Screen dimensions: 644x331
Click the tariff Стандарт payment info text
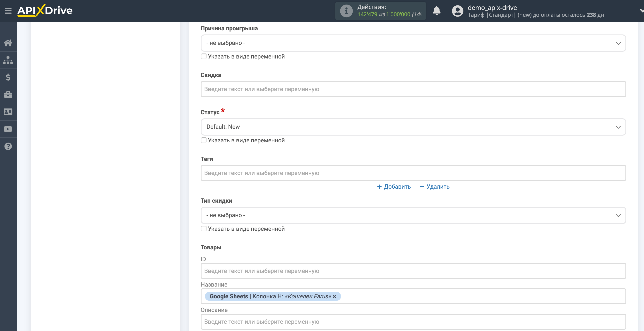(x=536, y=15)
